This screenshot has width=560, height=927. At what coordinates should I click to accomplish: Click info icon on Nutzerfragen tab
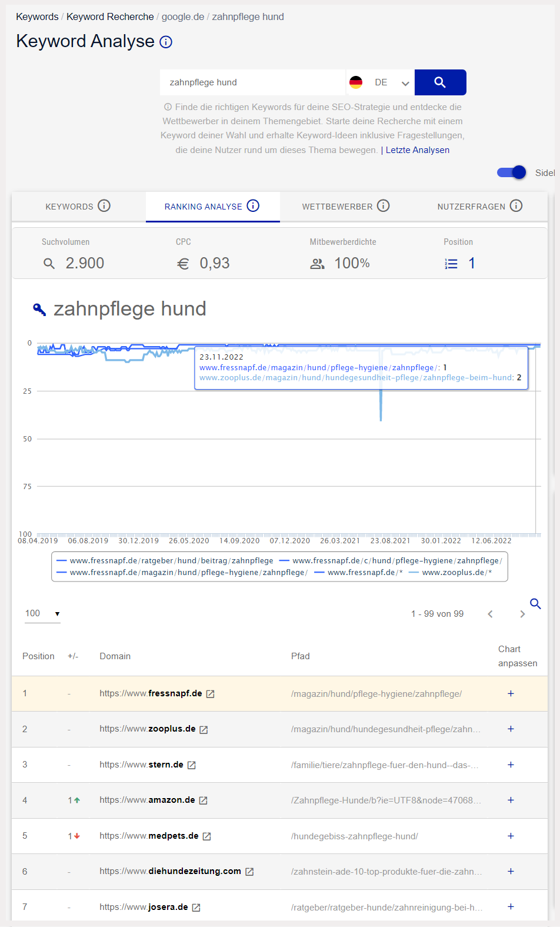(x=516, y=206)
